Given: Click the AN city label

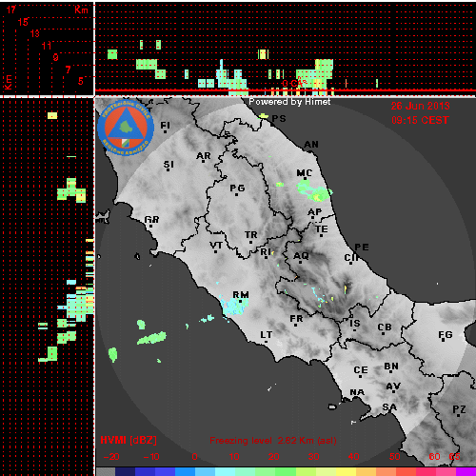Looking at the screenshot, I should click(x=311, y=145).
